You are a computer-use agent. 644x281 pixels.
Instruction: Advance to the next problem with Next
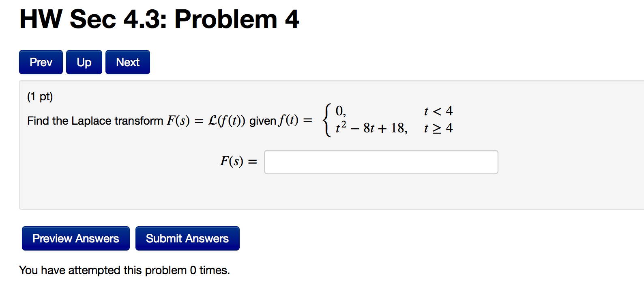tap(127, 62)
